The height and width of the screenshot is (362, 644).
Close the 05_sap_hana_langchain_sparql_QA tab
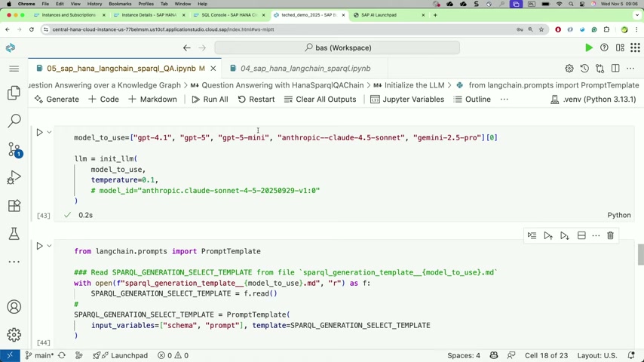tap(213, 69)
